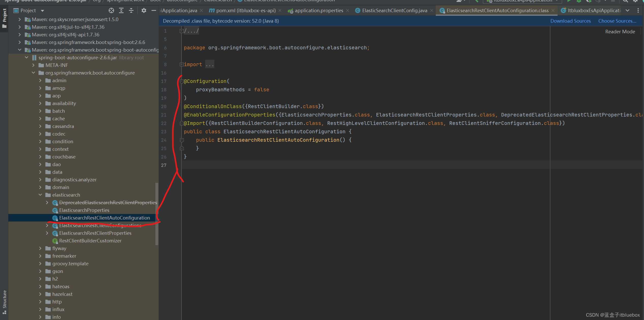Screen dimensions: 644x320
Task: Open editor tabs more options kebab icon
Action: [x=638, y=10]
